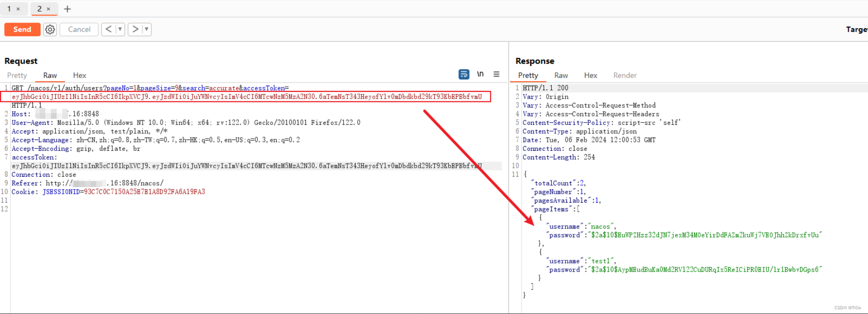
Task: Go forward to next request arrow
Action: coord(135,29)
